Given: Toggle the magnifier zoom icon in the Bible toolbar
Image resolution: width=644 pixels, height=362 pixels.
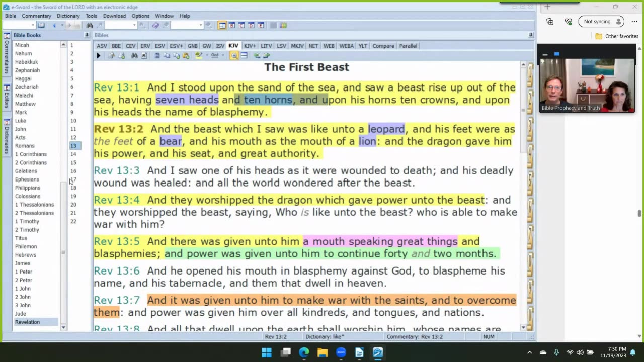Looking at the screenshot, I should point(234,56).
